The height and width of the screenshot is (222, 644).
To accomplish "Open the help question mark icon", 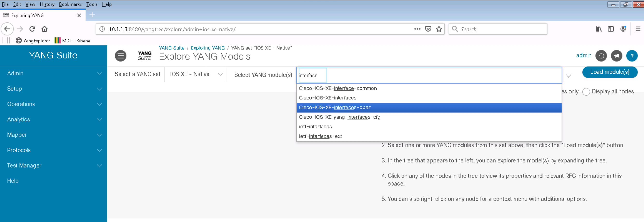I will (632, 56).
